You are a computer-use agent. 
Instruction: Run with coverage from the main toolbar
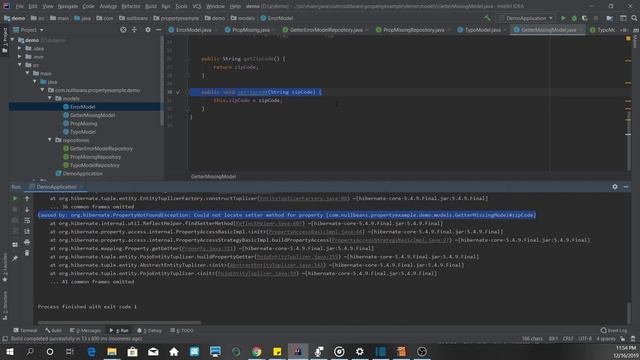[584, 18]
